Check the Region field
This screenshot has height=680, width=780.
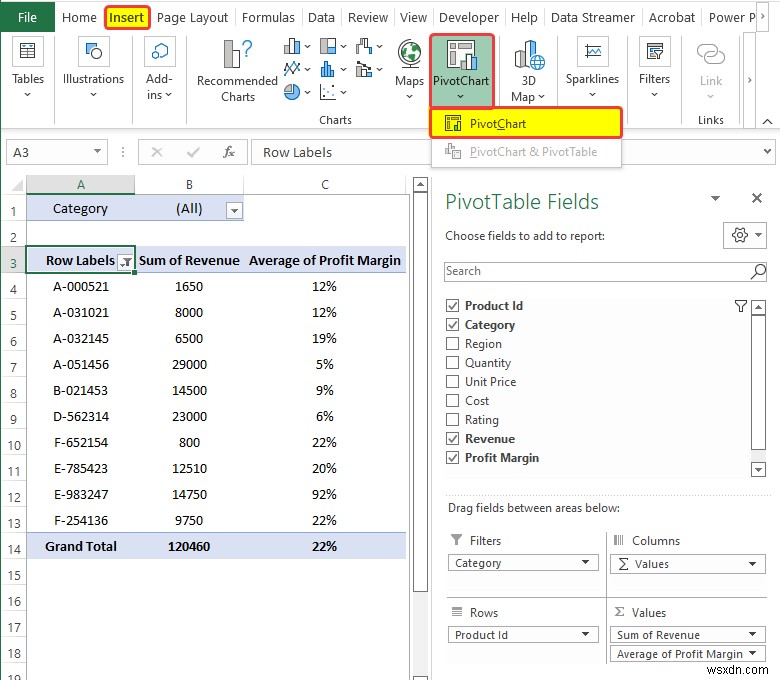click(452, 344)
